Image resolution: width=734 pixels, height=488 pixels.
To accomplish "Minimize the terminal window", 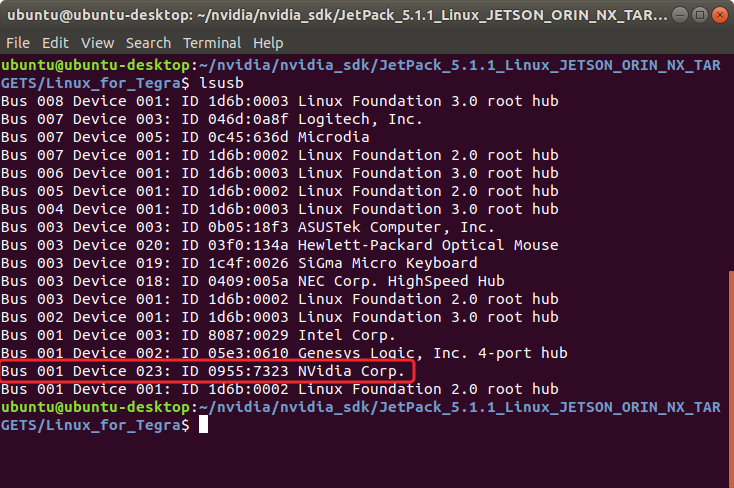I will (680, 15).
